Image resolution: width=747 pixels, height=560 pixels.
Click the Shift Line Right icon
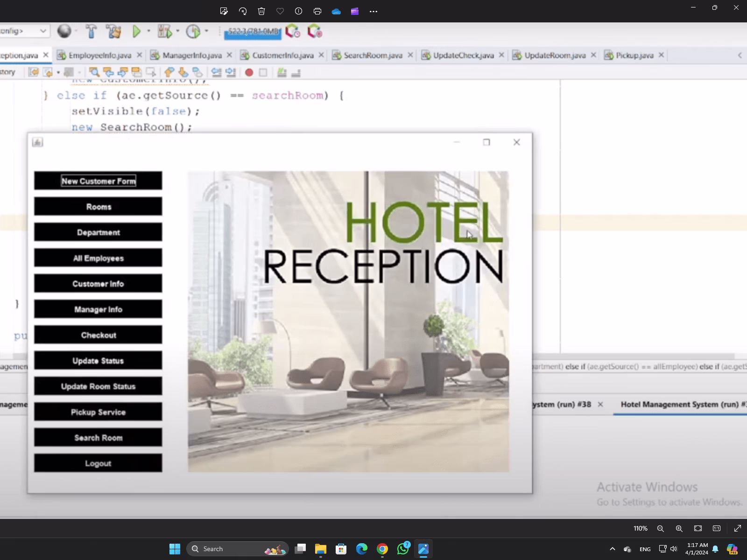(231, 72)
